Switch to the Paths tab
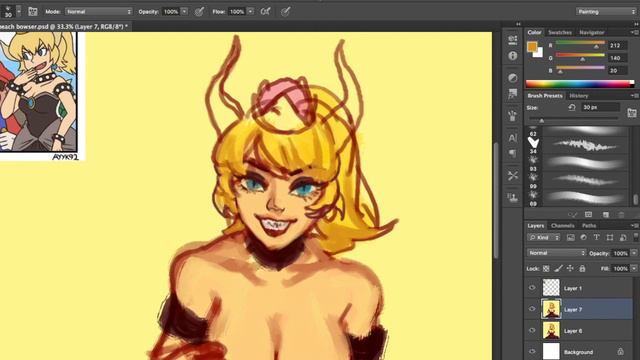The height and width of the screenshot is (360, 640). tap(589, 226)
